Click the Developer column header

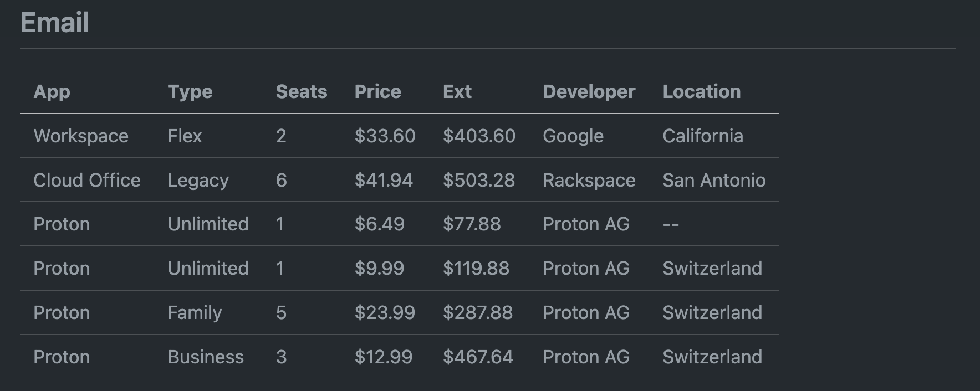589,91
